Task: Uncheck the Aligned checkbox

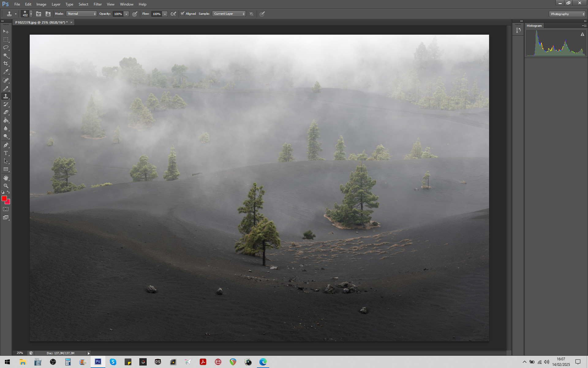Action: coord(183,14)
